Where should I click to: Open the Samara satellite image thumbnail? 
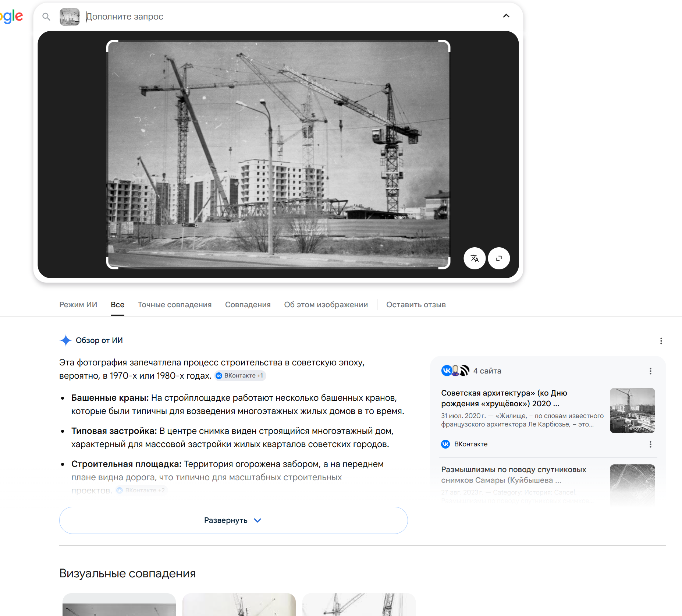(x=632, y=485)
